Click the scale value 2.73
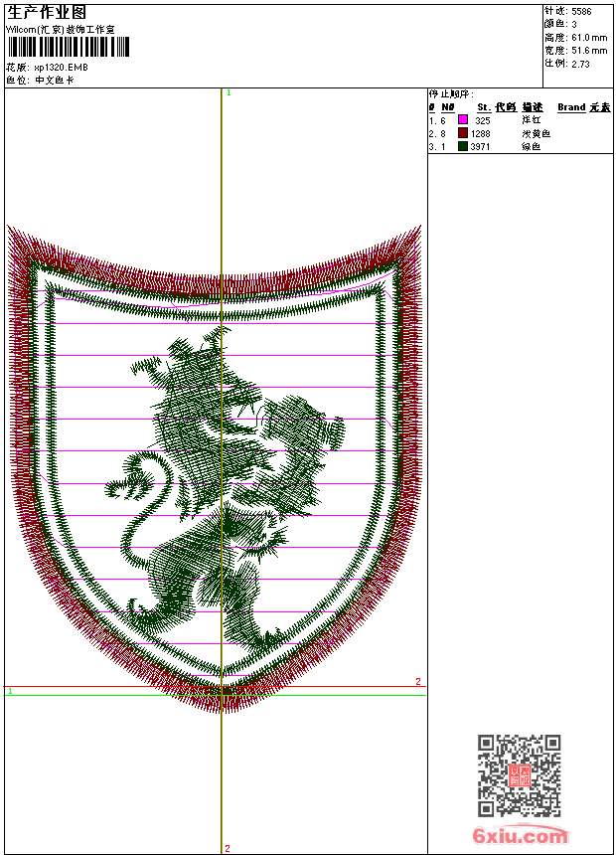The width and height of the screenshot is (616, 855). click(x=580, y=64)
